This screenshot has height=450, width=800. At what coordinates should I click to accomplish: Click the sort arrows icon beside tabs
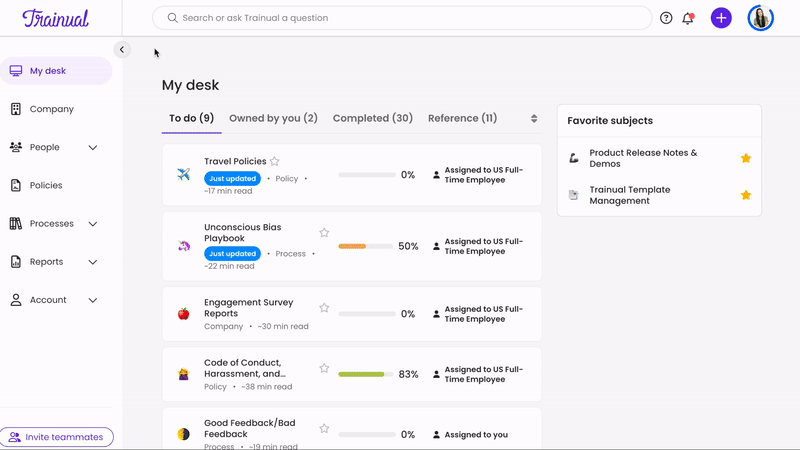click(534, 118)
